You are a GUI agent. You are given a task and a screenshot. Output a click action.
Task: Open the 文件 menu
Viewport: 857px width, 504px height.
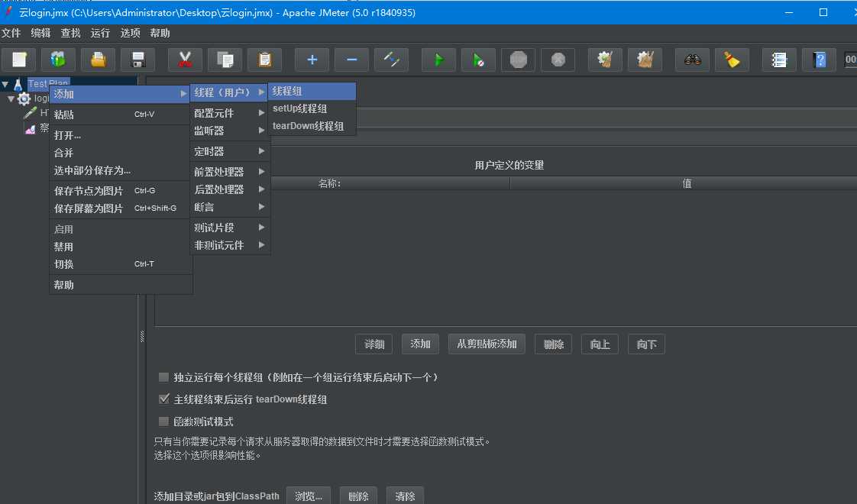(x=11, y=34)
